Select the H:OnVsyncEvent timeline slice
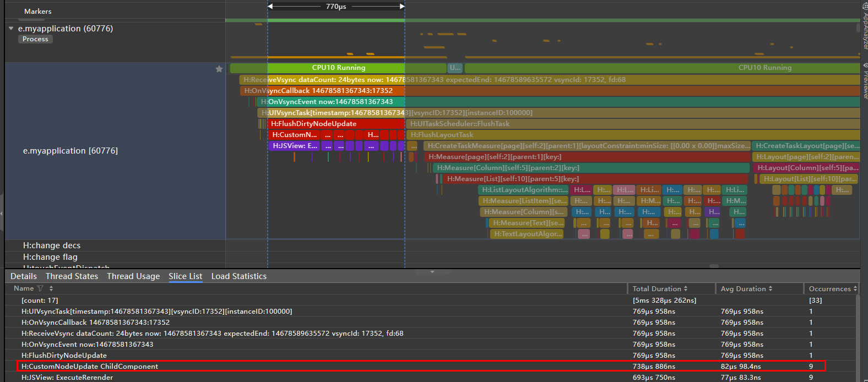The width and height of the screenshot is (868, 382). pyautogui.click(x=558, y=102)
